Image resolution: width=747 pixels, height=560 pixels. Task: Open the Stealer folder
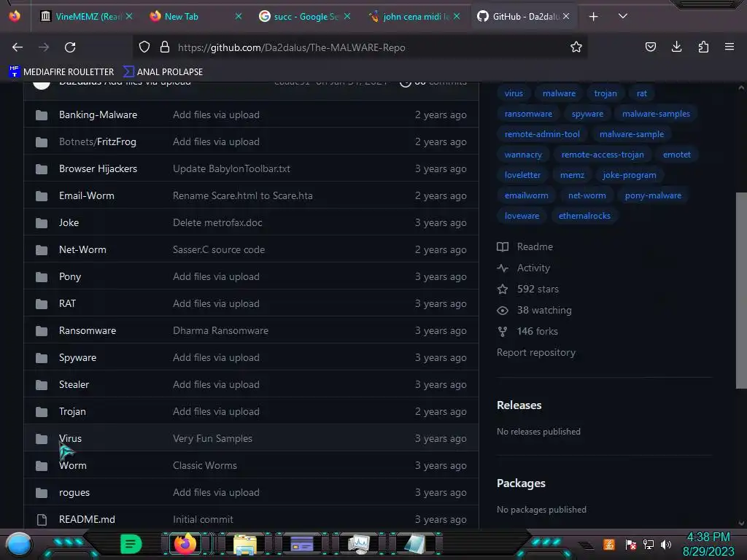click(x=74, y=385)
